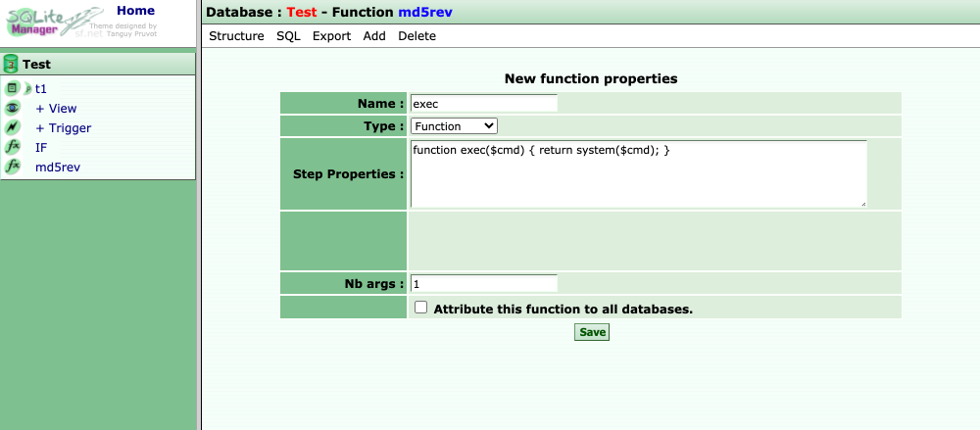The width and height of the screenshot is (980, 430).
Task: Select the Test database in the sidebar
Action: pyautogui.click(x=37, y=65)
